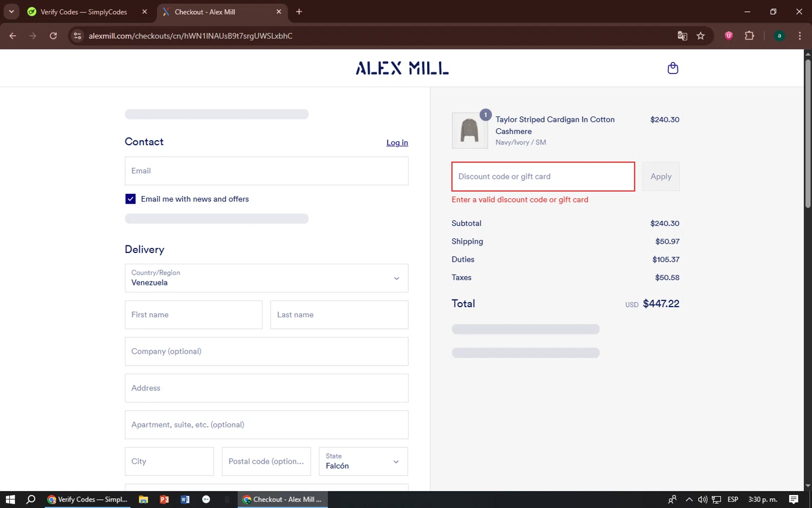This screenshot has height=508, width=812.
Task: Open the shopping bag cart icon
Action: click(x=673, y=68)
